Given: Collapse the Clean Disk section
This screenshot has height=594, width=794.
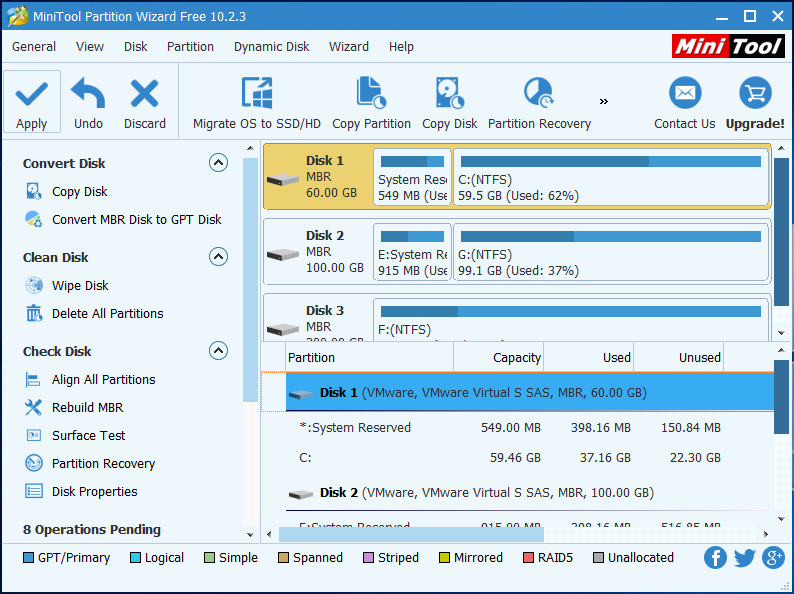Looking at the screenshot, I should tap(218, 257).
